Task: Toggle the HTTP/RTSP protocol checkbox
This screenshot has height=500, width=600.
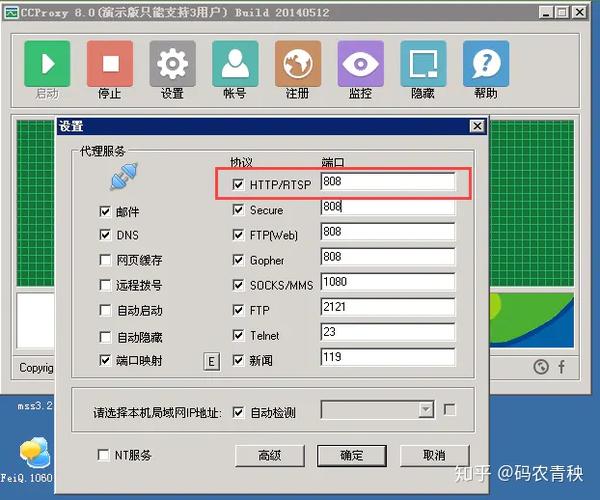Action: point(238,184)
